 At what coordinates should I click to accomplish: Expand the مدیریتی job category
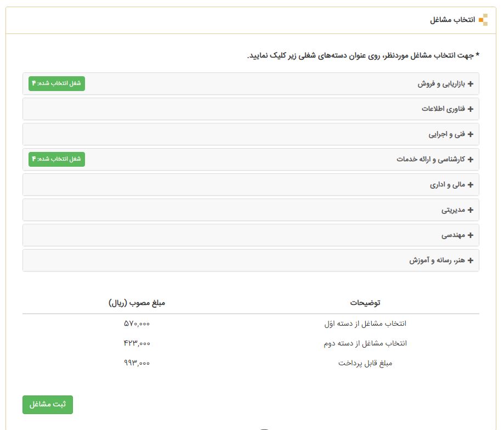[x=251, y=210]
